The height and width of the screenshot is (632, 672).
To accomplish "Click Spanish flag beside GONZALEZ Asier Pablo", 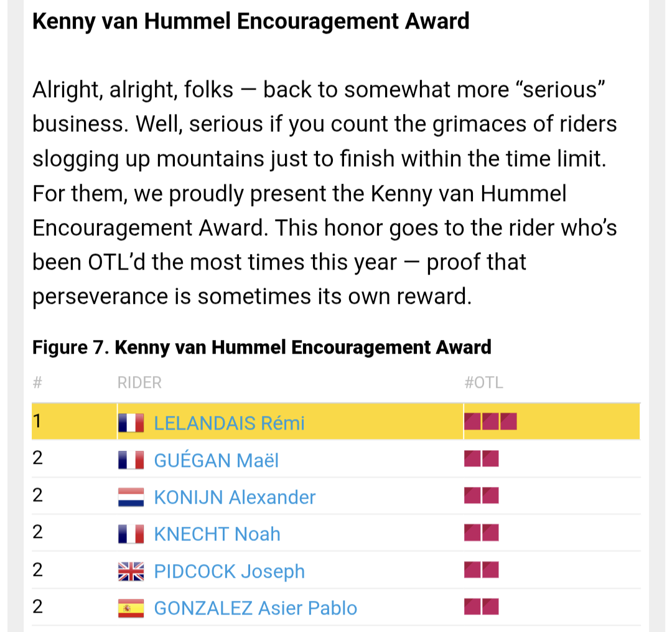I will pyautogui.click(x=131, y=608).
